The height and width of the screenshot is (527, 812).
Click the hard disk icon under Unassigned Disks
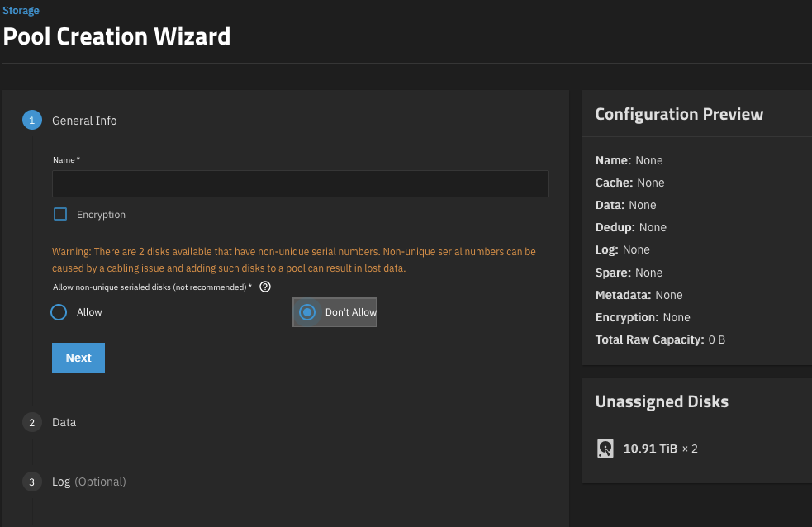tap(605, 449)
